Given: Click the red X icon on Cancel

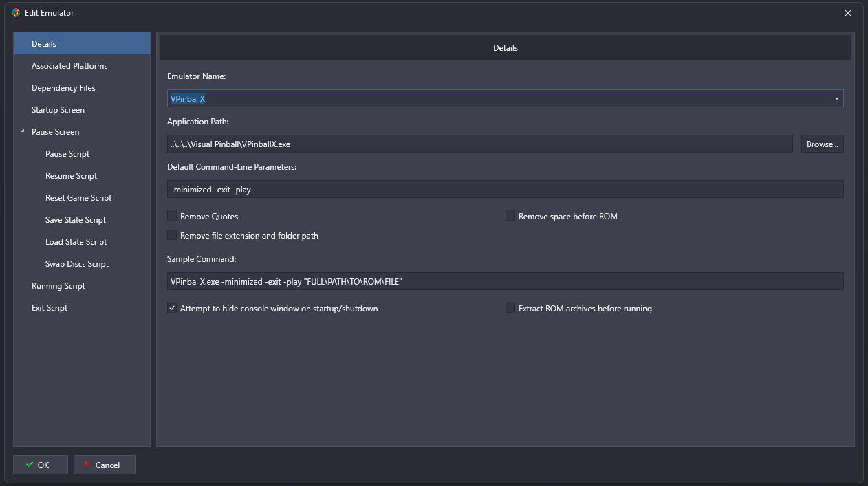Looking at the screenshot, I should pyautogui.click(x=87, y=465).
